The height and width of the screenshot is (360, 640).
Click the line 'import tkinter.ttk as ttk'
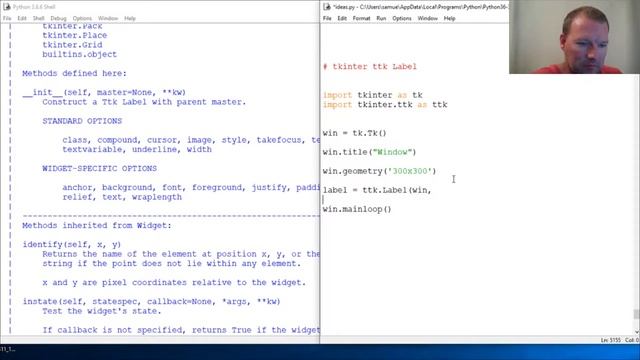(385, 104)
